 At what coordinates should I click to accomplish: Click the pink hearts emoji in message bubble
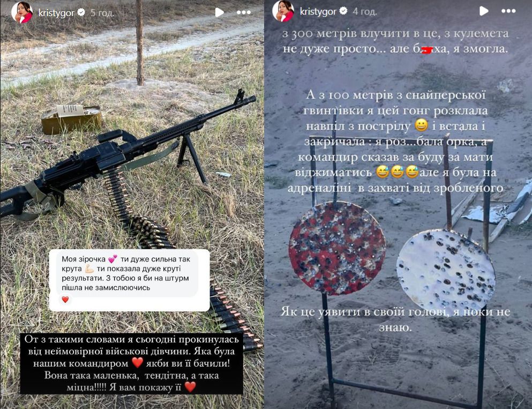[x=113, y=259]
